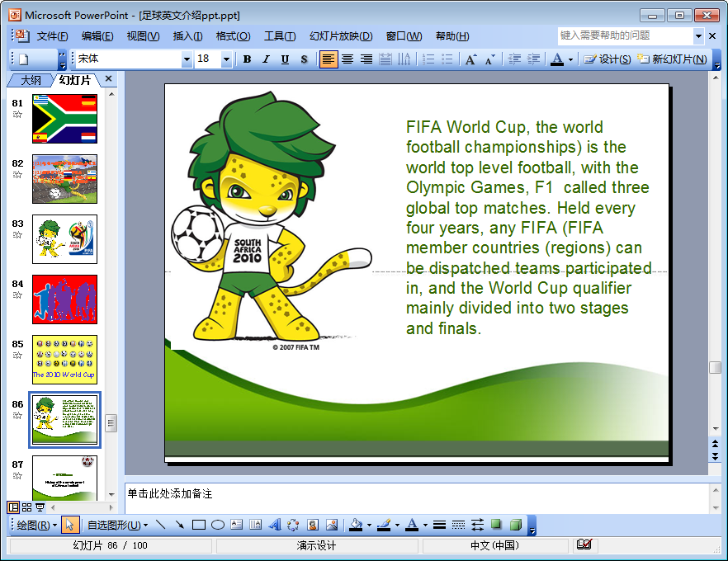Open the 插入(I) menu
728x561 pixels.
187,36
